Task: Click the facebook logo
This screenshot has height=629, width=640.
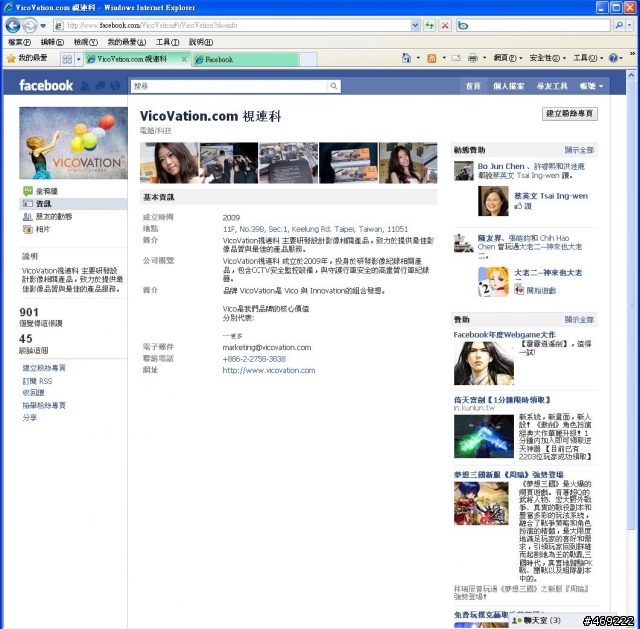Action: (x=46, y=85)
